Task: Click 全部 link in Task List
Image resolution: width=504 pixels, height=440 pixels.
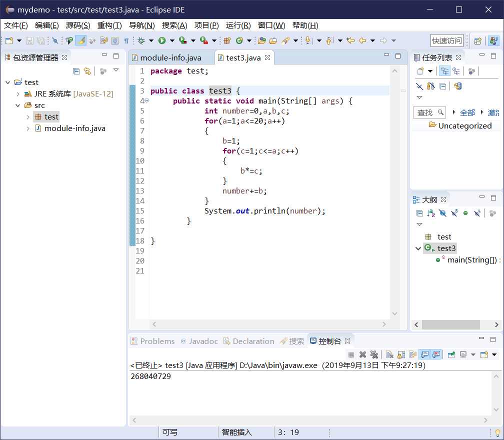Action: 467,112
